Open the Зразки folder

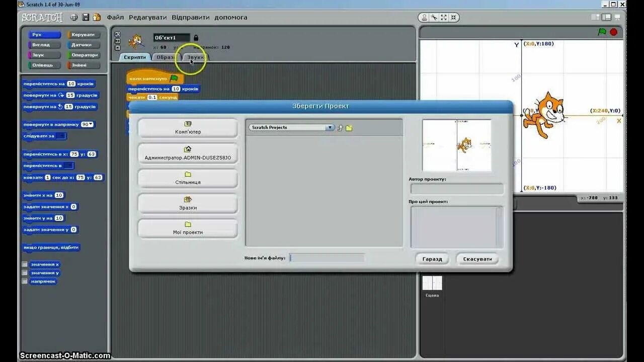[x=188, y=203]
